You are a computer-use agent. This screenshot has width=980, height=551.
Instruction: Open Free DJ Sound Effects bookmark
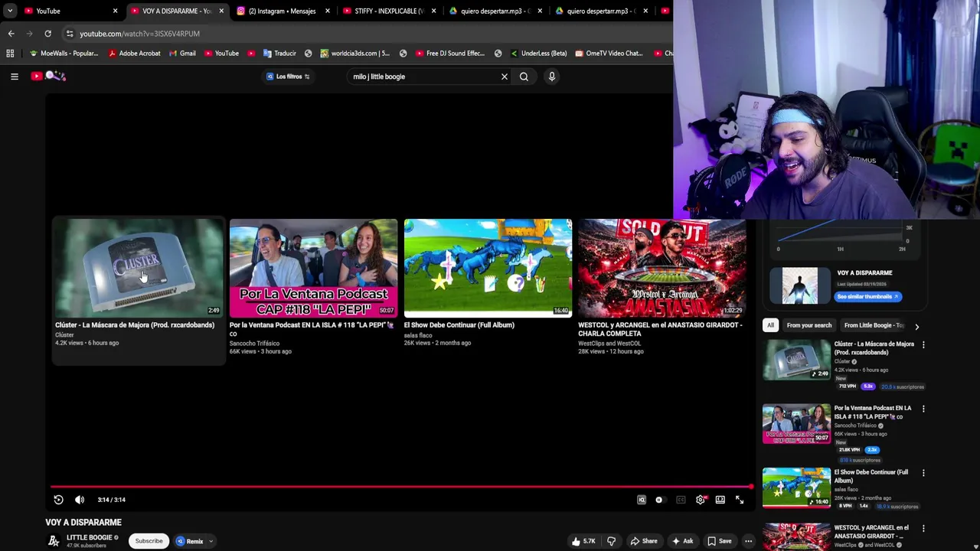449,54
